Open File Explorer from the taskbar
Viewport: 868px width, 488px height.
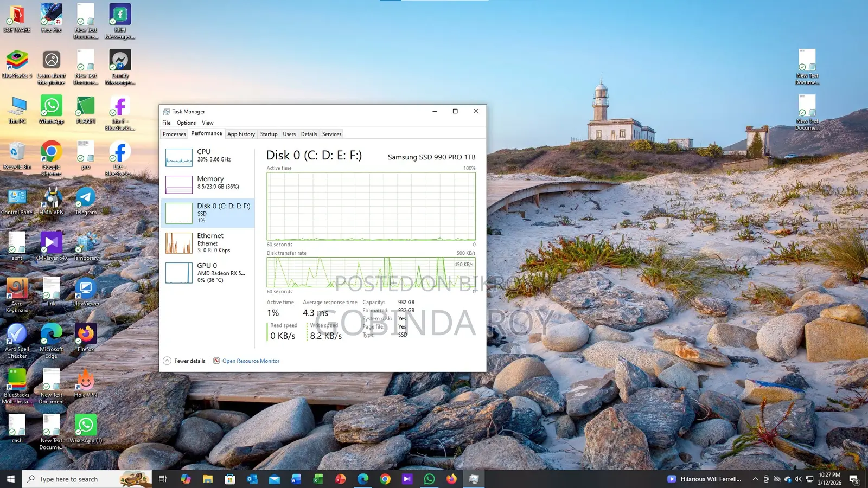pos(208,479)
